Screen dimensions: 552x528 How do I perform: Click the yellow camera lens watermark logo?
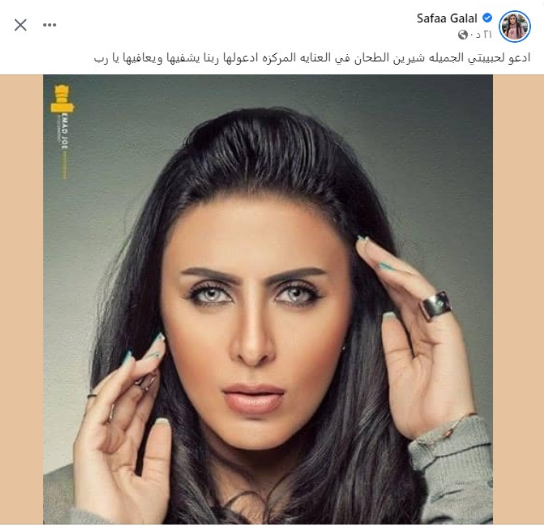tap(62, 99)
